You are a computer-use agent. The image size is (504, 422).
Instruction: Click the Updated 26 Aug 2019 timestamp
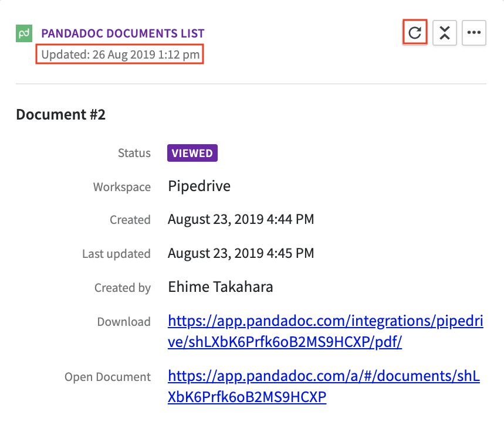(120, 55)
